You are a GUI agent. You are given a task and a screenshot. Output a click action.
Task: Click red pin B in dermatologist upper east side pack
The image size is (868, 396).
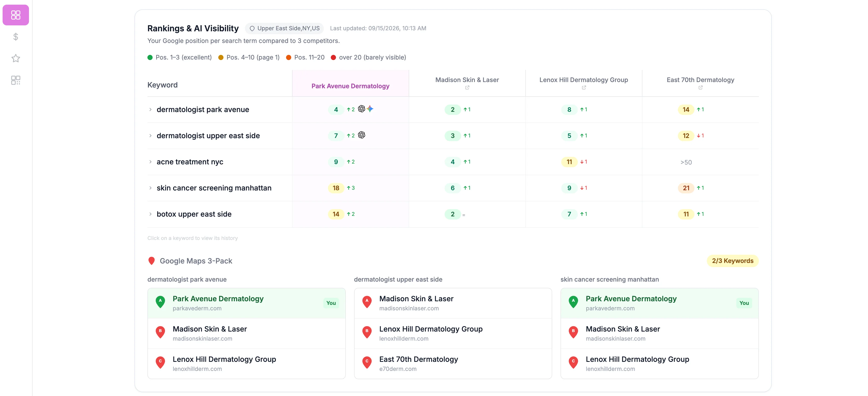click(x=367, y=332)
